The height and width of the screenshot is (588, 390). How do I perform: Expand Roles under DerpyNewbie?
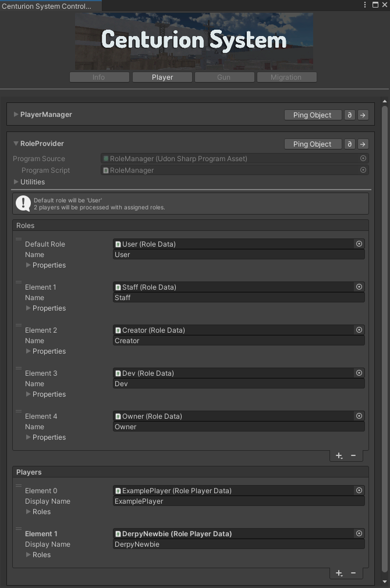29,554
